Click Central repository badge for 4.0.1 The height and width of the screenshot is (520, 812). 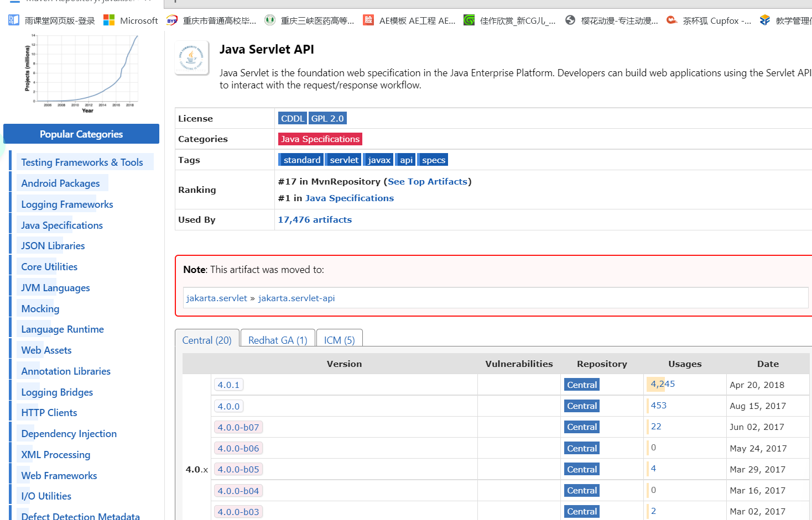tap(582, 385)
